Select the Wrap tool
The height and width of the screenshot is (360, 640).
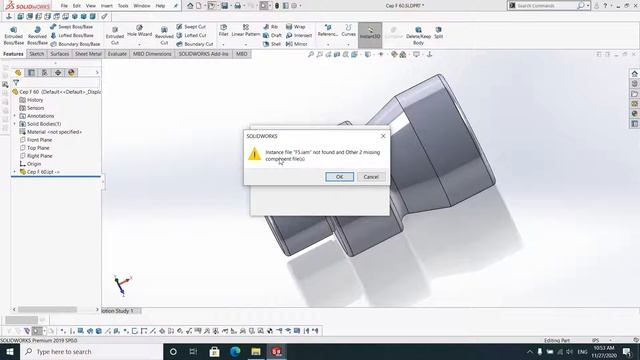[296, 27]
